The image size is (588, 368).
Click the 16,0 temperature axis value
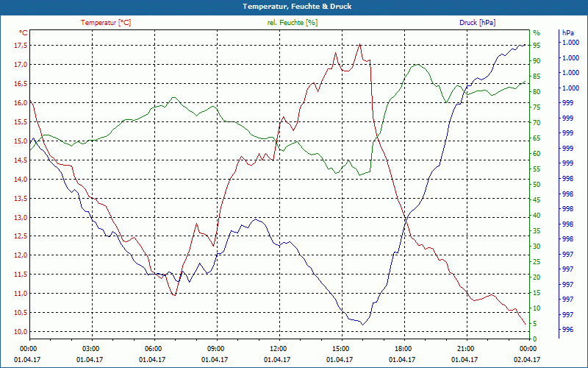point(21,103)
